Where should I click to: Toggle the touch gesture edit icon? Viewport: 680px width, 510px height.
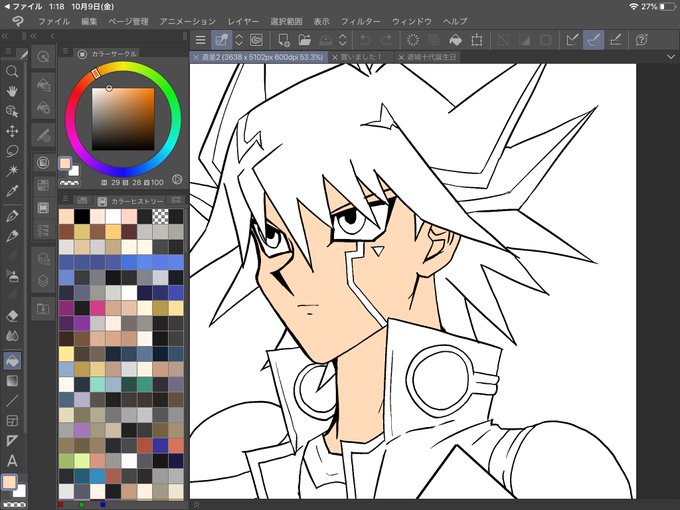[x=221, y=40]
